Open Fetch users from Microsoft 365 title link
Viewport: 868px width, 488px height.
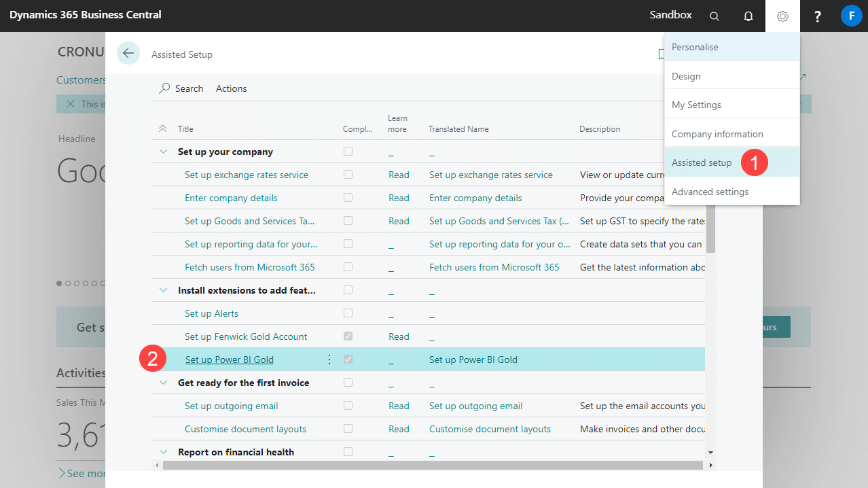tap(250, 267)
